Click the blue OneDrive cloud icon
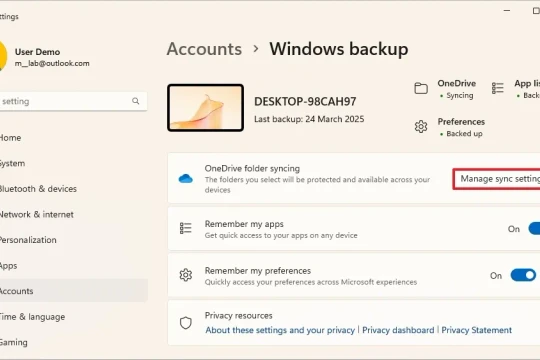540x360 pixels. 186,178
